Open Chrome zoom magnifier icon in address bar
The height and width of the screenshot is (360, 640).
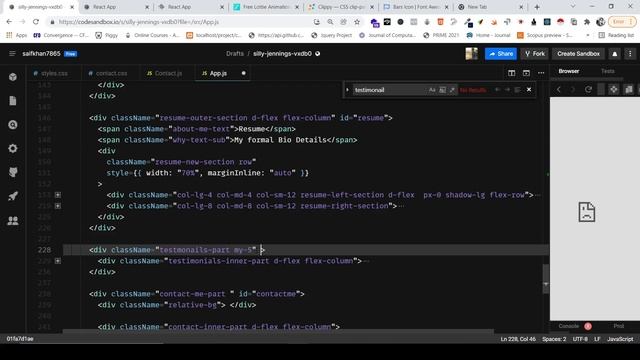point(330,22)
